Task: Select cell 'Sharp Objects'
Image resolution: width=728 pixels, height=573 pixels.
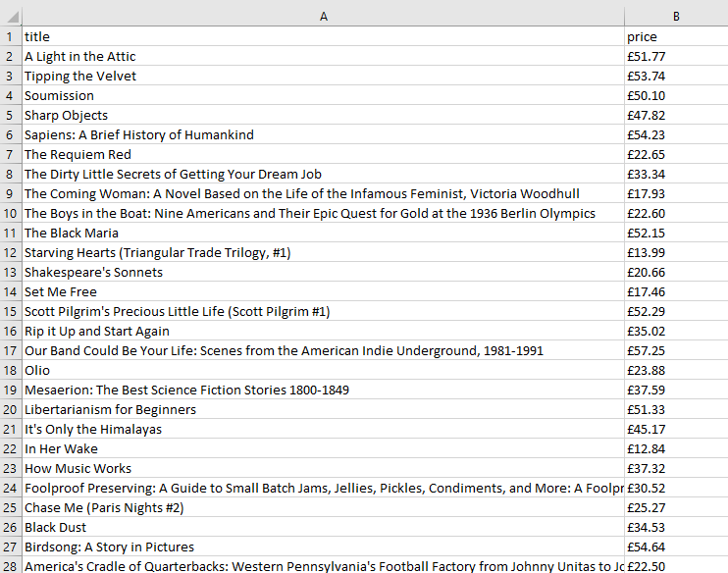Action: (323, 115)
